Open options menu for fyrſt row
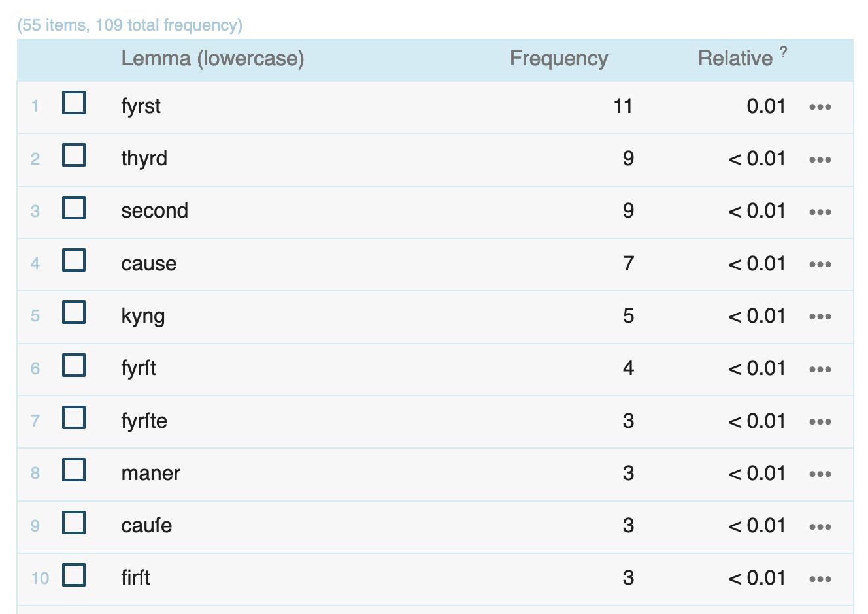The image size is (868, 614). (x=820, y=369)
